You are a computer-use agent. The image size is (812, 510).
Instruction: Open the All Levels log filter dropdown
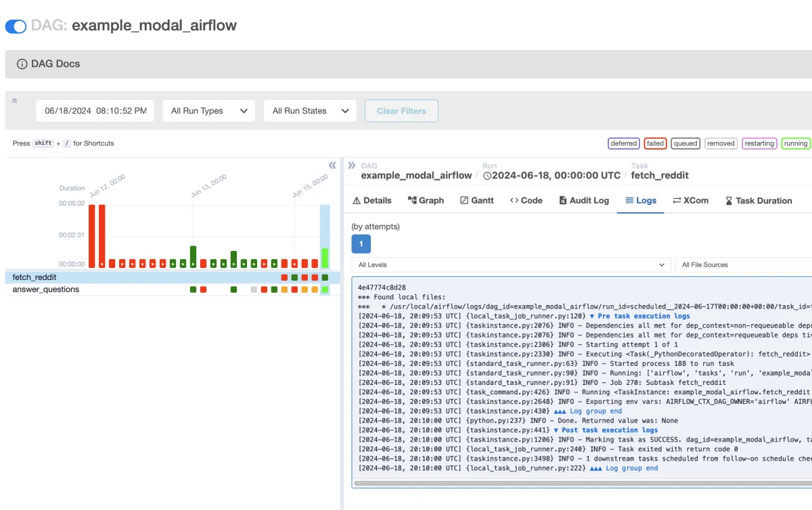click(511, 264)
